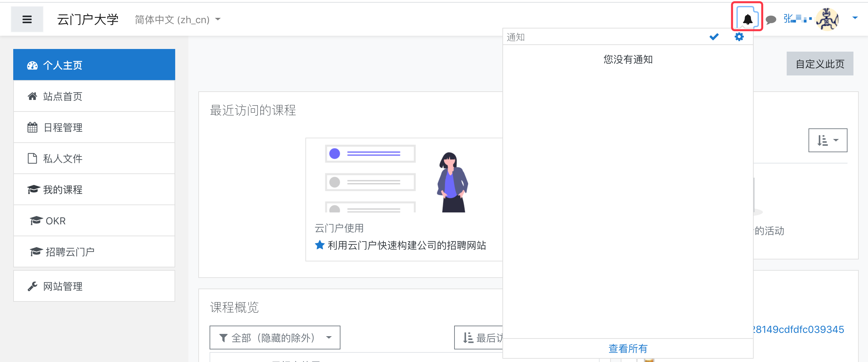Click the 课程概览 heading

[234, 307]
